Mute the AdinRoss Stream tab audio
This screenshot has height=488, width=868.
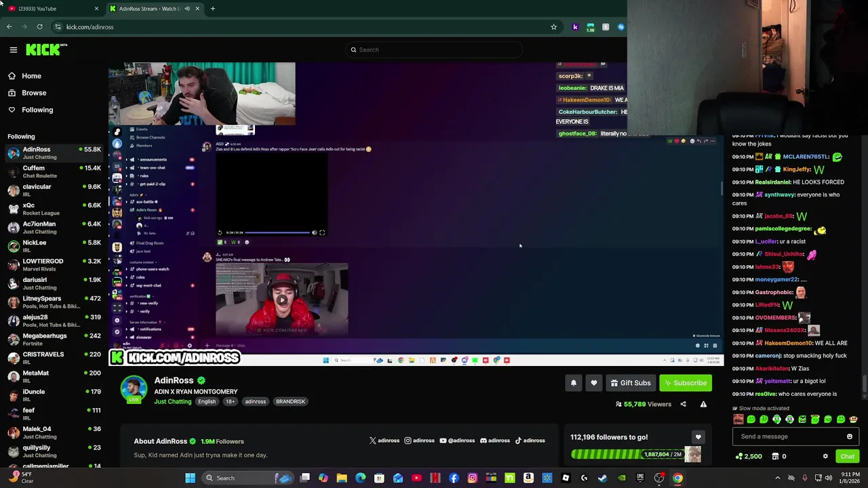(x=186, y=9)
